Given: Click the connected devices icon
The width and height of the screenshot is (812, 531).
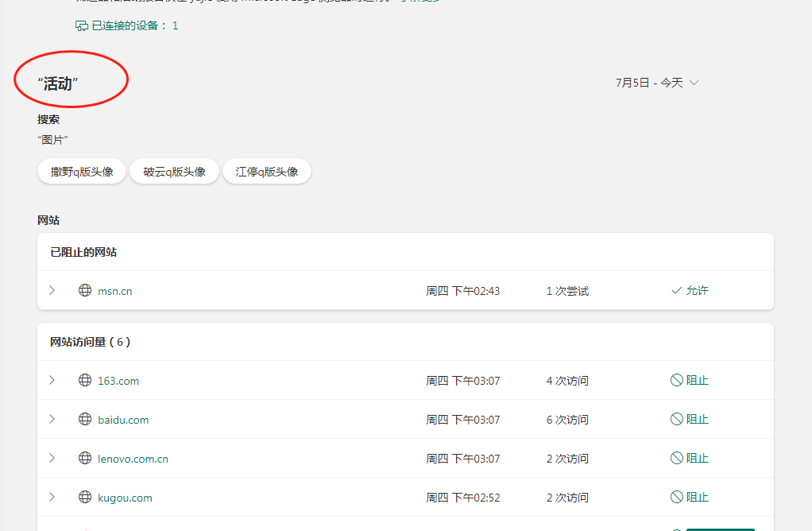Looking at the screenshot, I should tap(82, 26).
